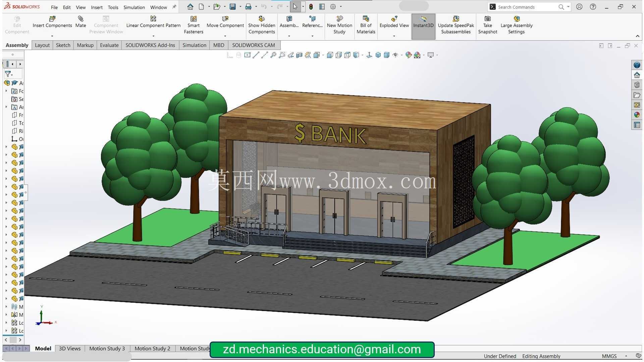Click the Take Snapshot button
The width and height of the screenshot is (644, 362).
click(487, 25)
